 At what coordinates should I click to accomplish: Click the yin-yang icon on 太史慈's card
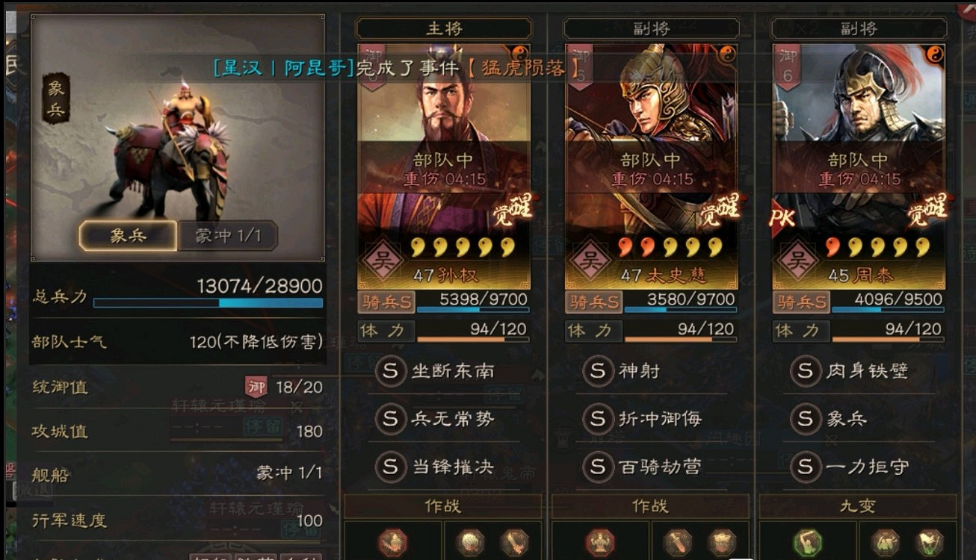point(727,54)
